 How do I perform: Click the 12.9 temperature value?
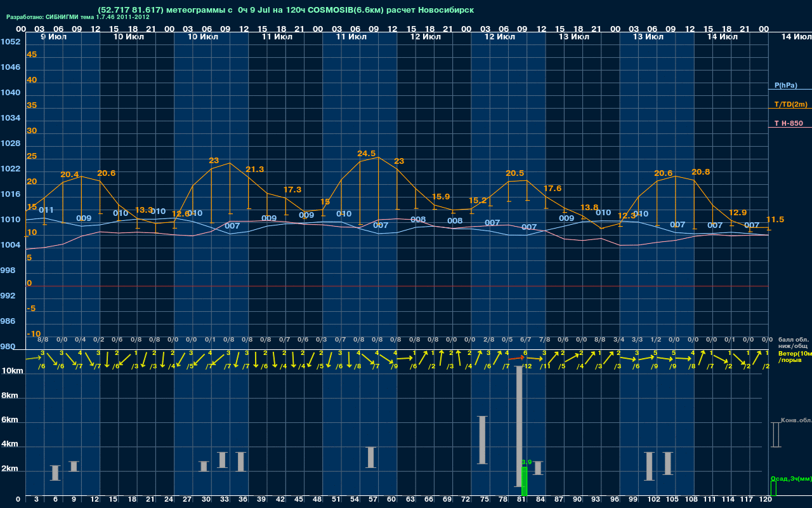point(738,213)
